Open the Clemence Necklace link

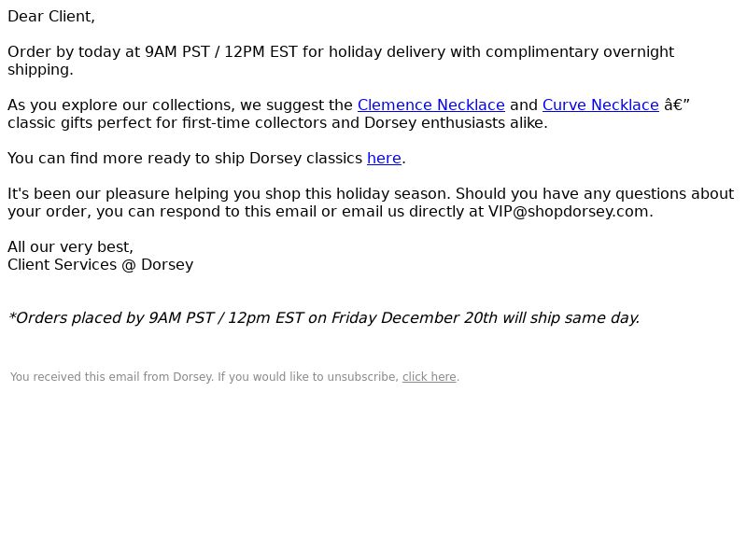pos(431,105)
